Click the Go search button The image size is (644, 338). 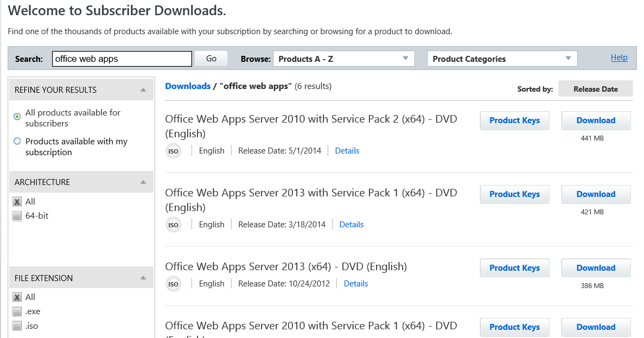point(211,58)
